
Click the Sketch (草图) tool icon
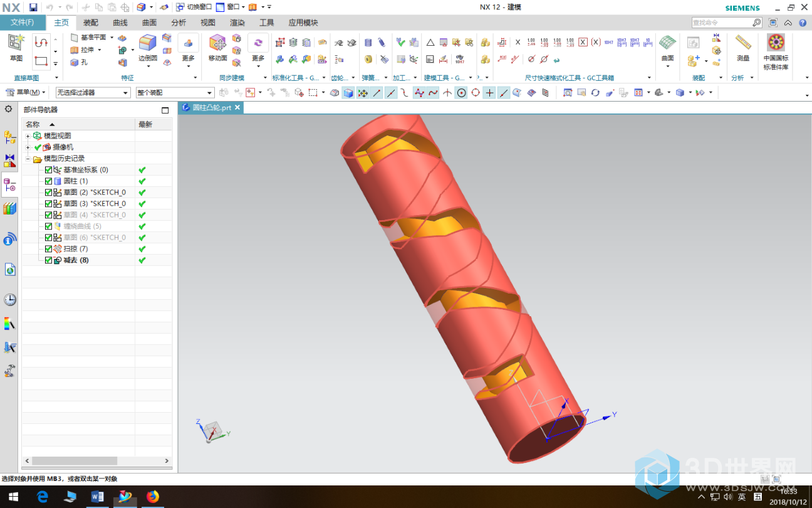(x=16, y=44)
